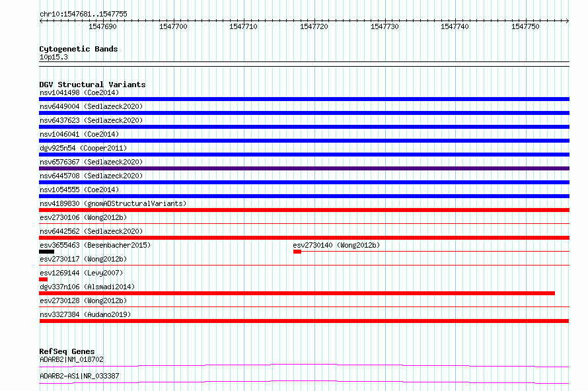
Task: Click the blue bar under nsv6445708
Action: 304,182
